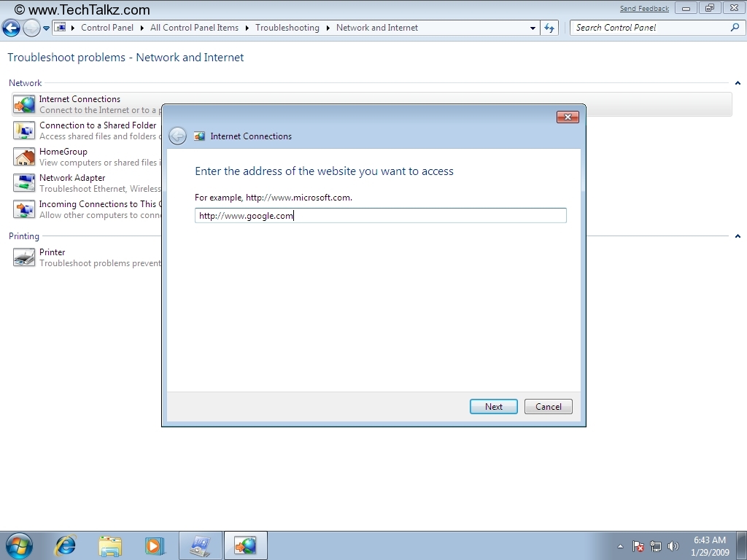This screenshot has height=560, width=747.
Task: Cancel the Internet Connections wizard
Action: [549, 407]
